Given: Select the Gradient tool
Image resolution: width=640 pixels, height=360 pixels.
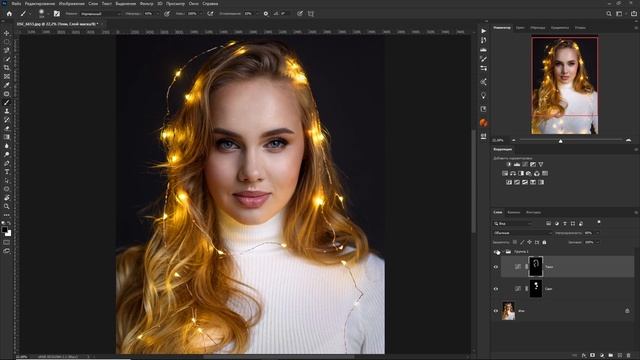Looking at the screenshot, I should (x=7, y=137).
